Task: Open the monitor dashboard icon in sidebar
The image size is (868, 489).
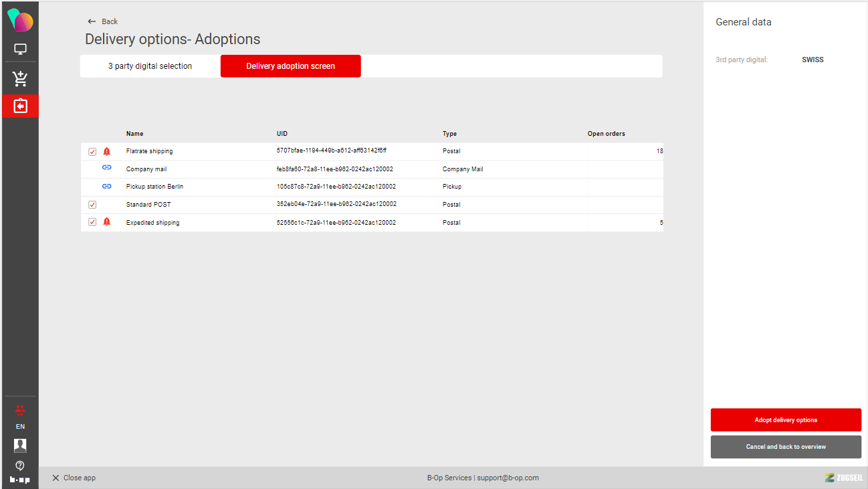Action: (20, 50)
